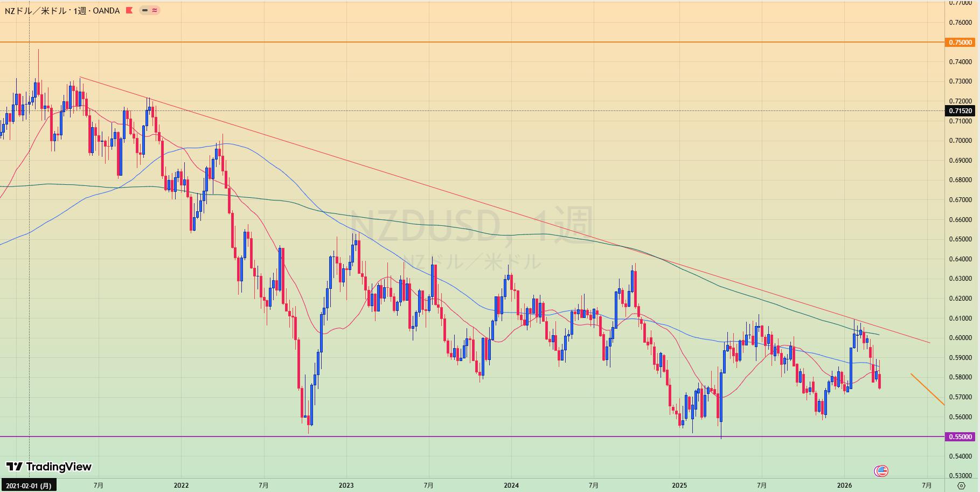
Task: Click the TradingView logo
Action: point(49,467)
